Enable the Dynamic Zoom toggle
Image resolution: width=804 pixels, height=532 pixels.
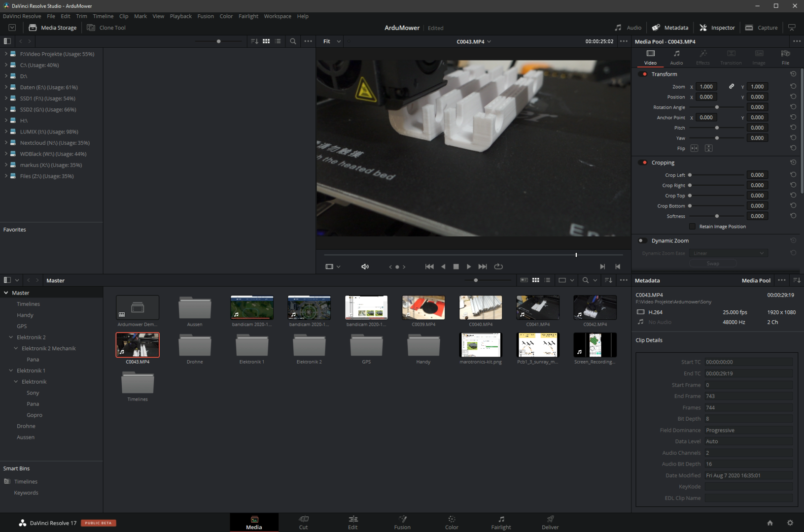(643, 241)
